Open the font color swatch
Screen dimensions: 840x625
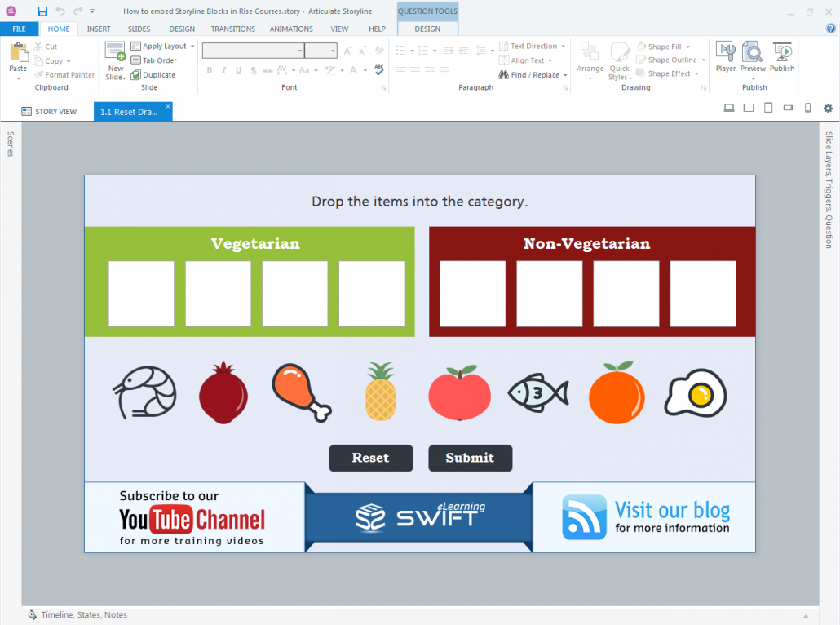coord(354,70)
